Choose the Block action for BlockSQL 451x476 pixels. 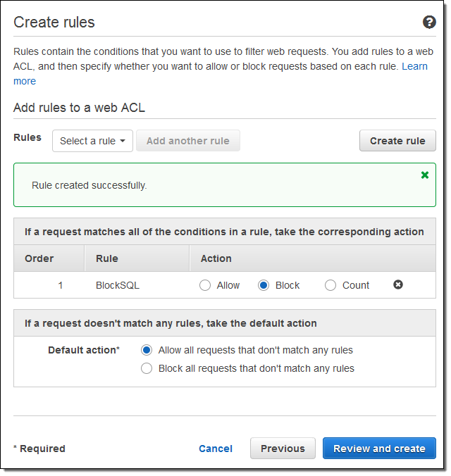[264, 285]
